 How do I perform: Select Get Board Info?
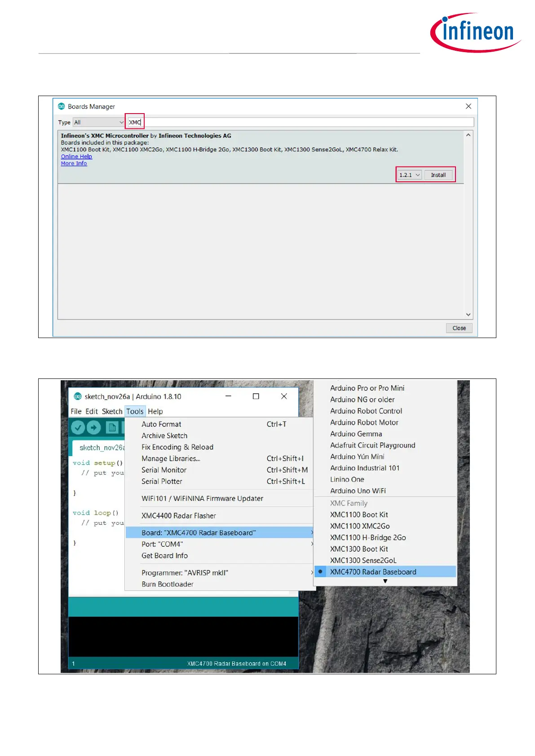pos(219,556)
